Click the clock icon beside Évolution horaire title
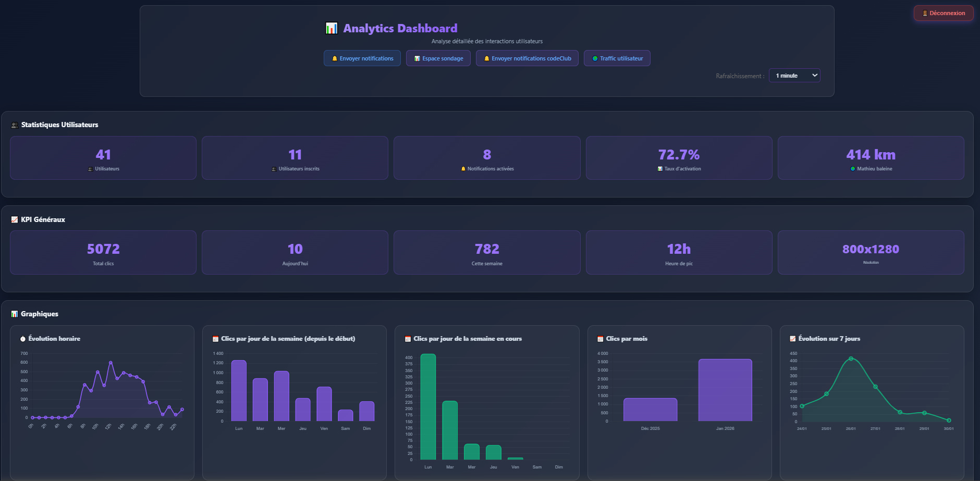This screenshot has width=980, height=481. 22,338
